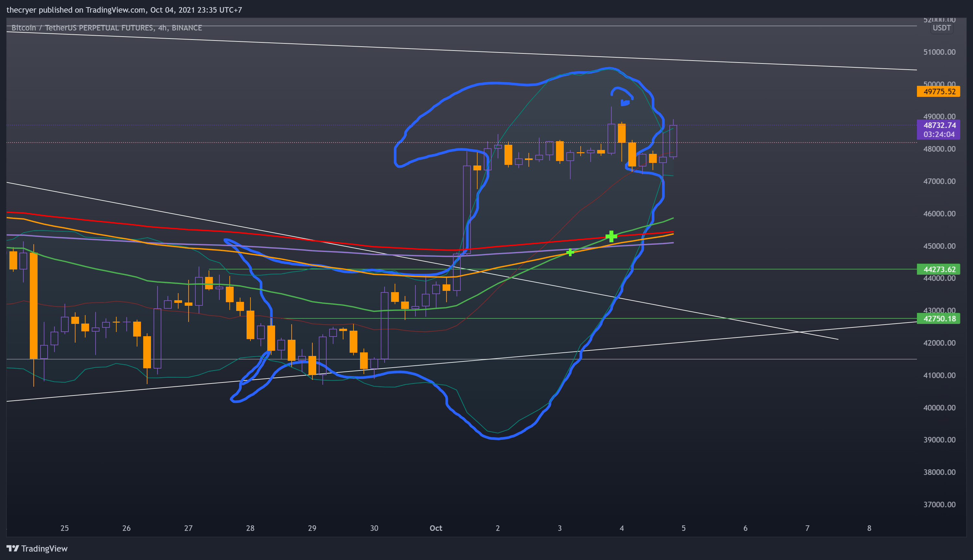Viewport: 973px width, 560px height.
Task: Click the USDT currency label
Action: (x=942, y=28)
